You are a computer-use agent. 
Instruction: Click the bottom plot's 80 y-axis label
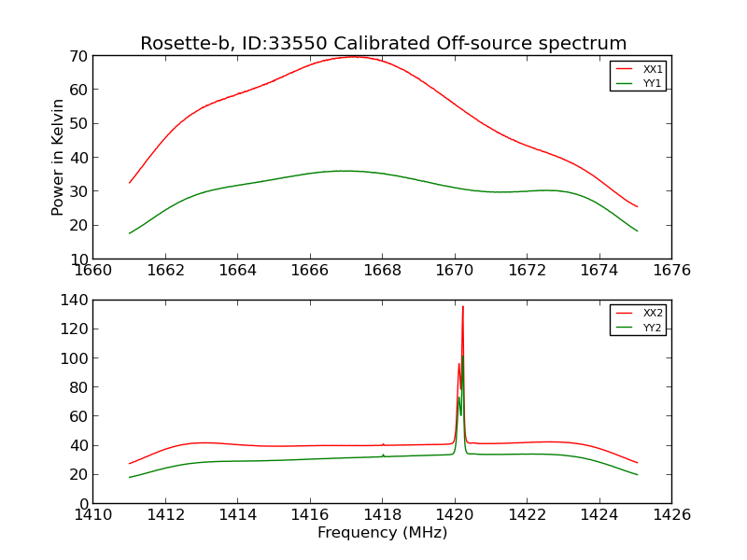pyautogui.click(x=78, y=387)
